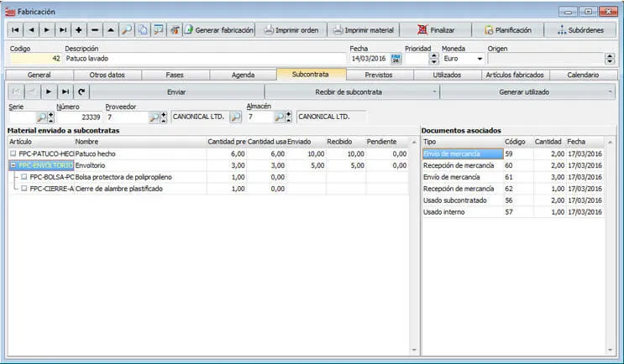Open Generar utilizado dropdown arrow

tap(610, 91)
